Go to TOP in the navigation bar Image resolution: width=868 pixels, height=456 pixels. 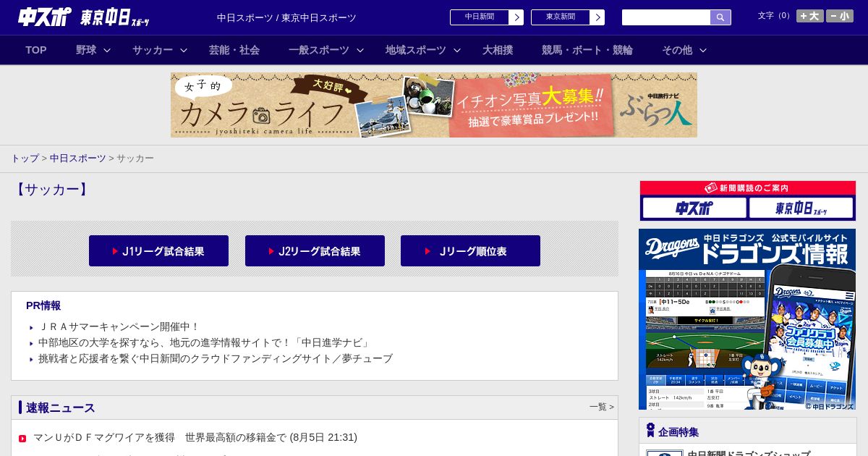tap(36, 50)
